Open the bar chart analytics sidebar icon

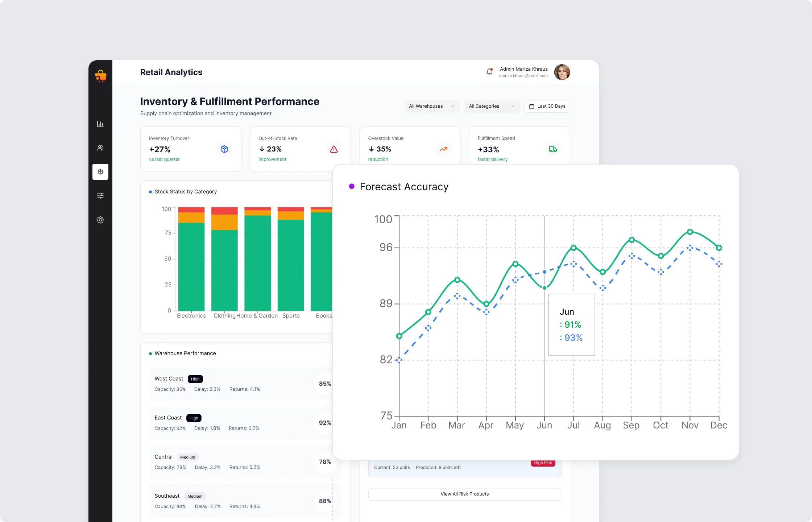point(100,124)
